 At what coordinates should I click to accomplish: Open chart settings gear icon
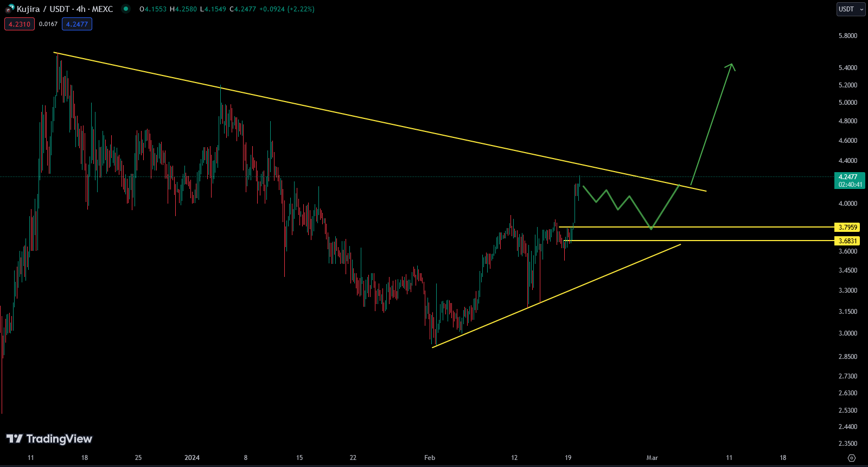point(852,458)
